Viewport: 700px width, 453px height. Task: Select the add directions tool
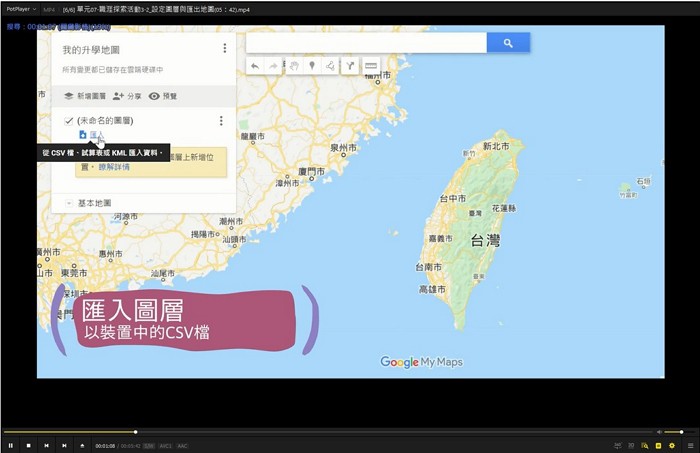pyautogui.click(x=349, y=66)
